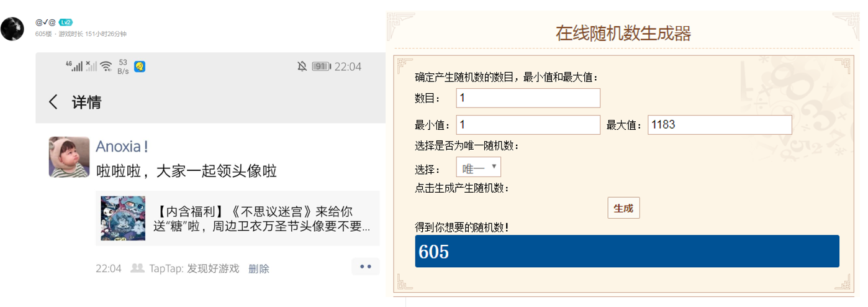Viewport: 868px width, 307px height.
Task: Click the 生成 generate button
Action: click(623, 208)
